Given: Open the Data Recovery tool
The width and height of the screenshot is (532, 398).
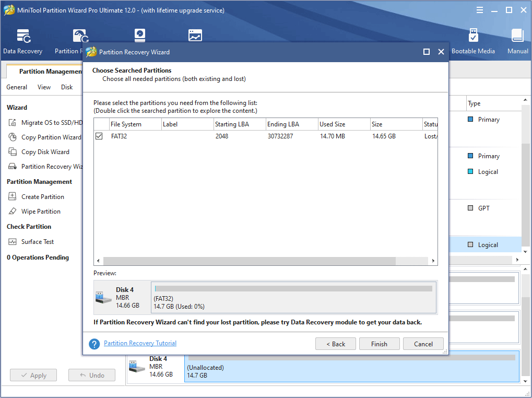Looking at the screenshot, I should (23, 41).
